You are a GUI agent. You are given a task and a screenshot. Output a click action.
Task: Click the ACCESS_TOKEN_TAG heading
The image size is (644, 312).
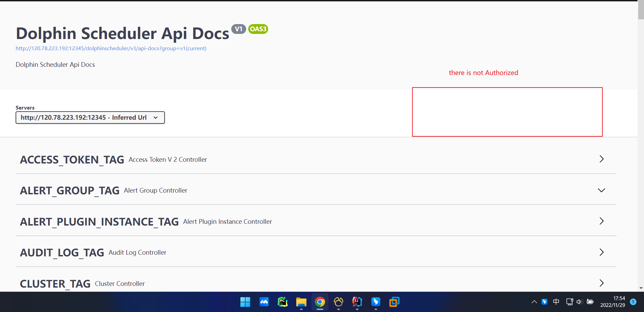point(72,160)
